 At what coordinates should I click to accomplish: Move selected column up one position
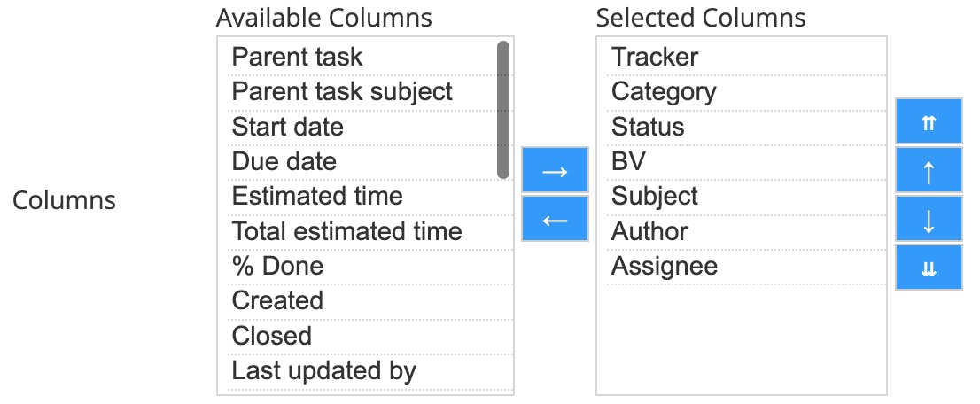coord(929,171)
